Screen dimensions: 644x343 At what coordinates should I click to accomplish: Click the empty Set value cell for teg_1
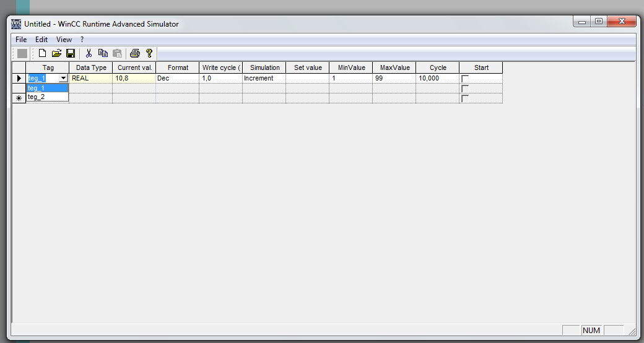click(308, 78)
